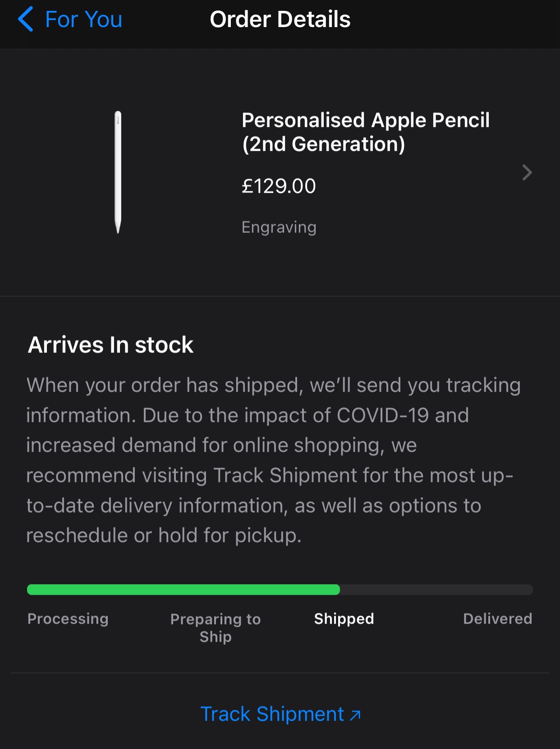560x749 pixels.
Task: Tap the Arrives In stock heading
Action: pyautogui.click(x=110, y=345)
